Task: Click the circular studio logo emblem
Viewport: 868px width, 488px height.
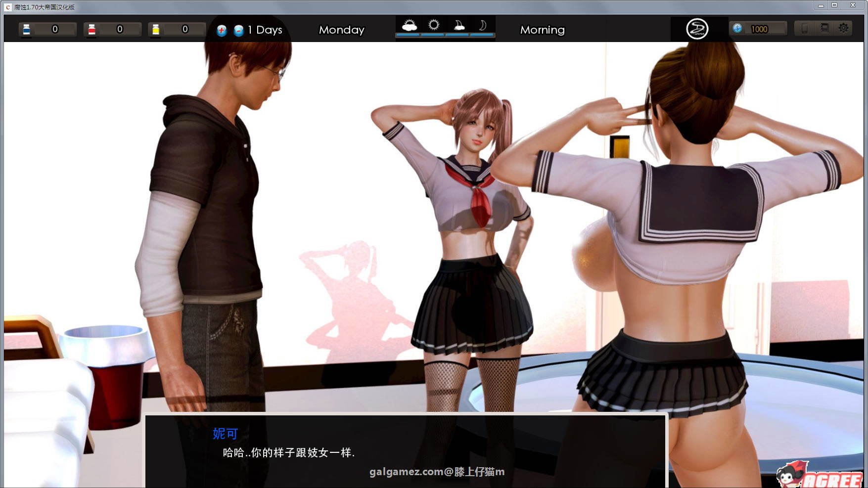Action: coord(699,28)
